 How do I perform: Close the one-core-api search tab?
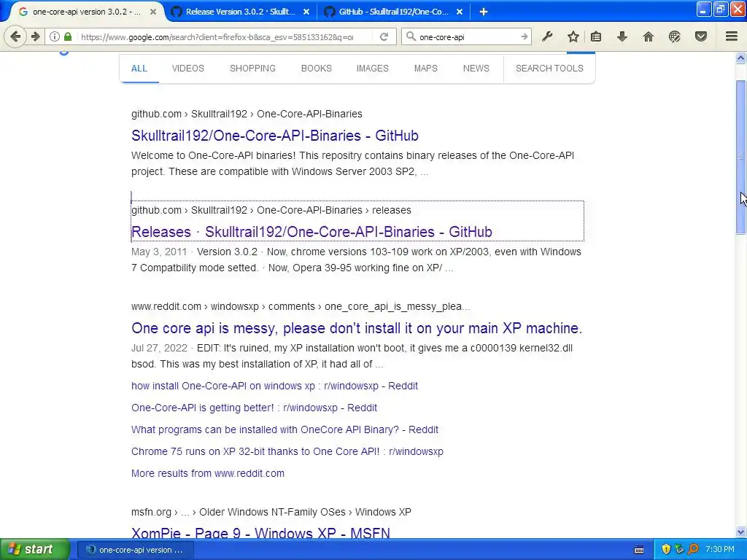[153, 12]
